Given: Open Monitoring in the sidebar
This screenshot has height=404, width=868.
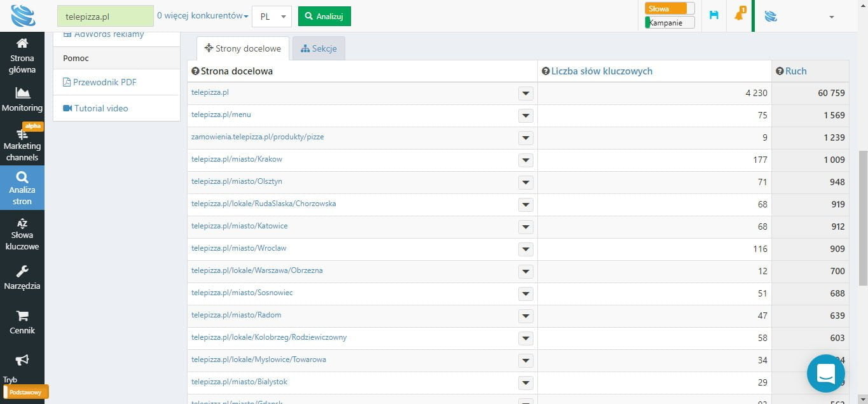Looking at the screenshot, I should pos(22,93).
